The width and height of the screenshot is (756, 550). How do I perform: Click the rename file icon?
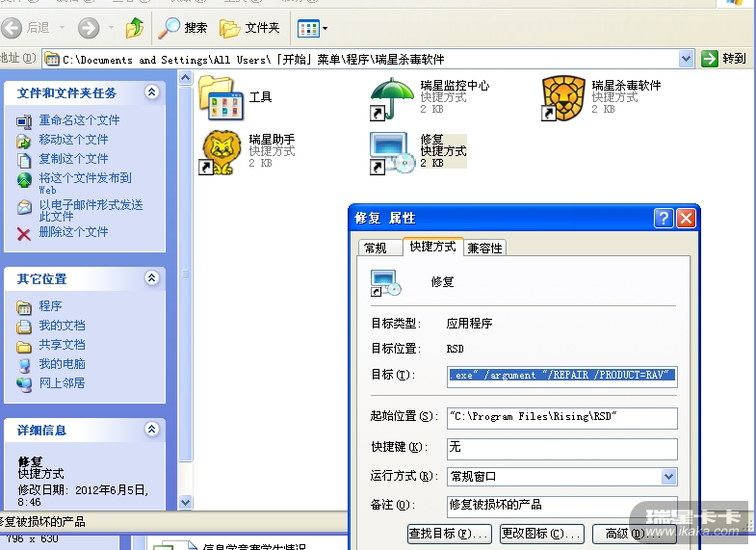pos(24,121)
